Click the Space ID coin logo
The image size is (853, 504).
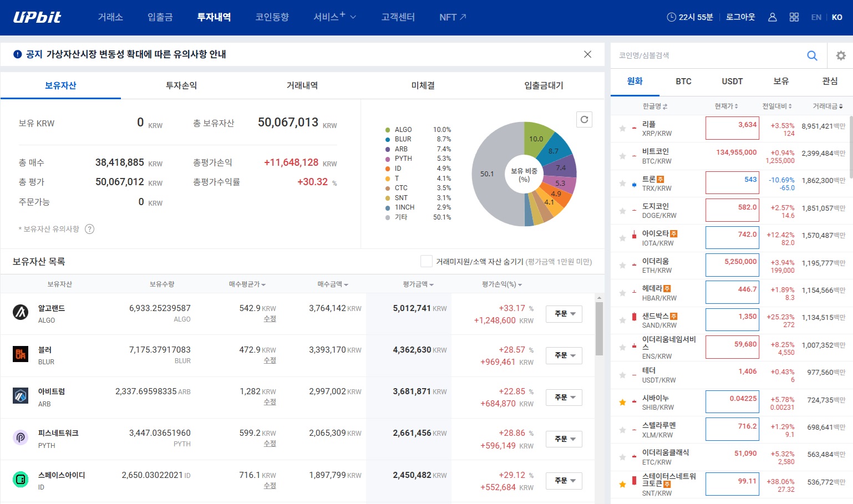[21, 479]
